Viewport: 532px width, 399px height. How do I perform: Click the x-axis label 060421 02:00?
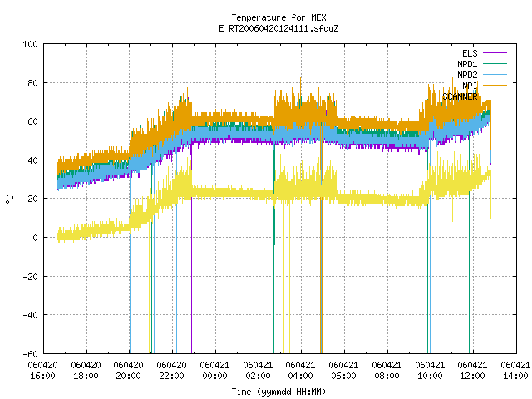click(x=258, y=371)
